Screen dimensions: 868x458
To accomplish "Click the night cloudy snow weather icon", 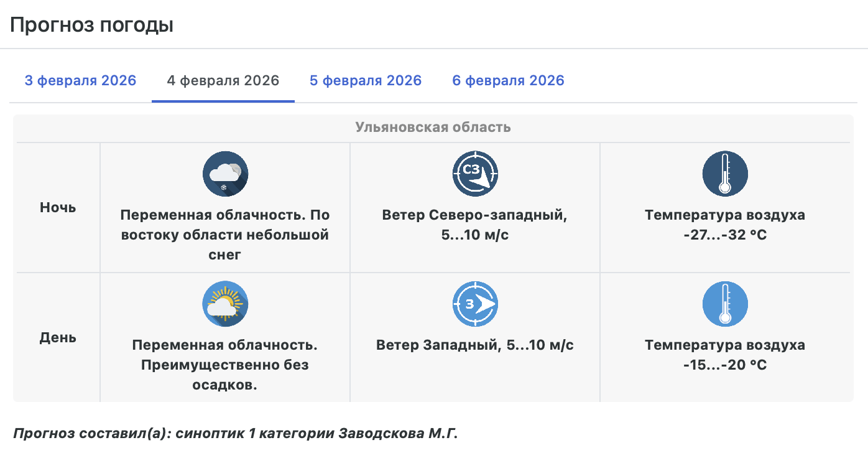I will coord(225,174).
